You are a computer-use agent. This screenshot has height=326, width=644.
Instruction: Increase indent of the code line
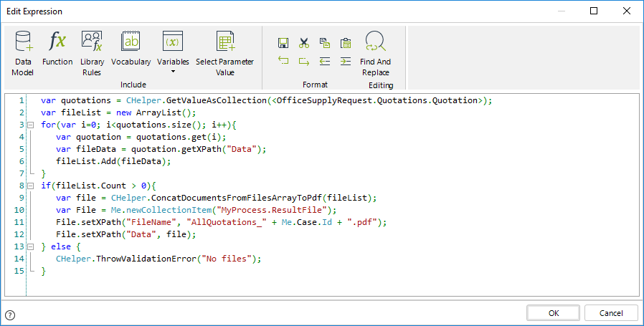tap(346, 62)
